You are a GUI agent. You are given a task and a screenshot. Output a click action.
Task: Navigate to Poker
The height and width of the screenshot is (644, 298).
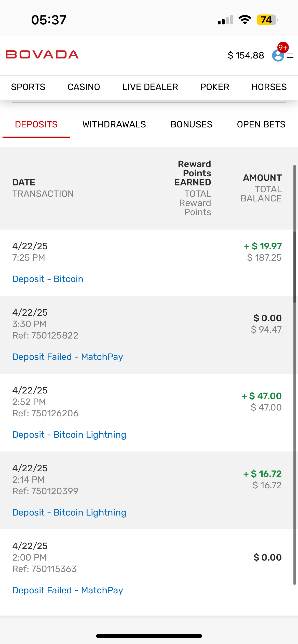pos(215,87)
